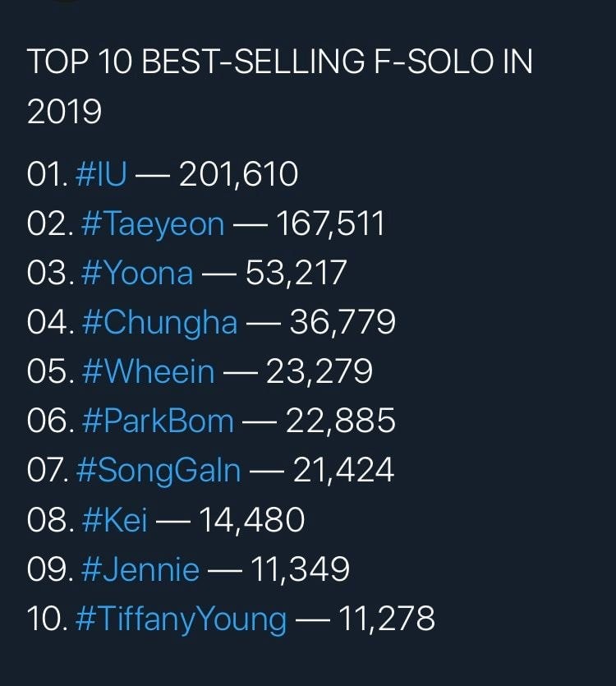Open the #Kei hashtag link
The height and width of the screenshot is (686, 616).
point(114,520)
